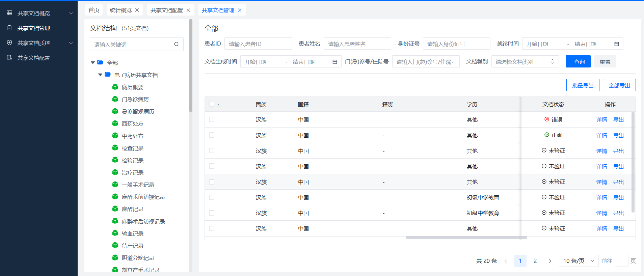Click green cube icon beside 西药处方
Viewport: 644px width, 276px height.
click(x=115, y=123)
